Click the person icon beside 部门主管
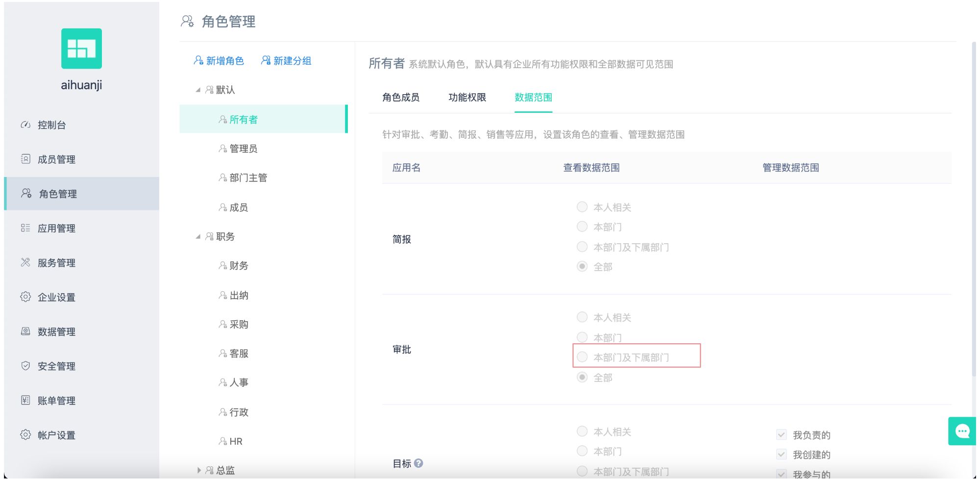This screenshot has width=980, height=480. (223, 177)
